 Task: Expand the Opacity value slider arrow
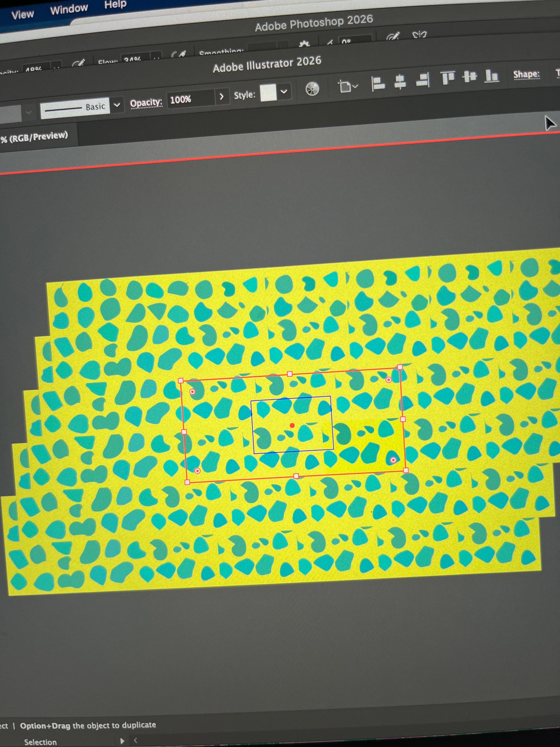click(221, 97)
